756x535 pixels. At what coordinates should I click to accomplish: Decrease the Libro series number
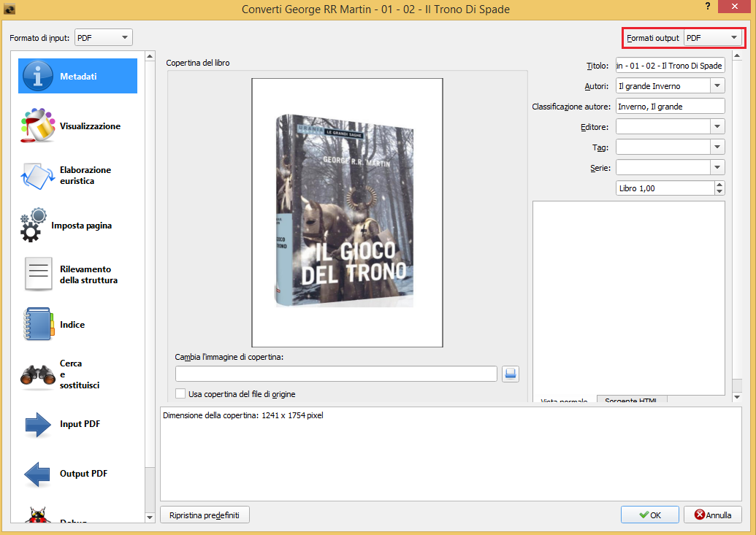click(719, 191)
